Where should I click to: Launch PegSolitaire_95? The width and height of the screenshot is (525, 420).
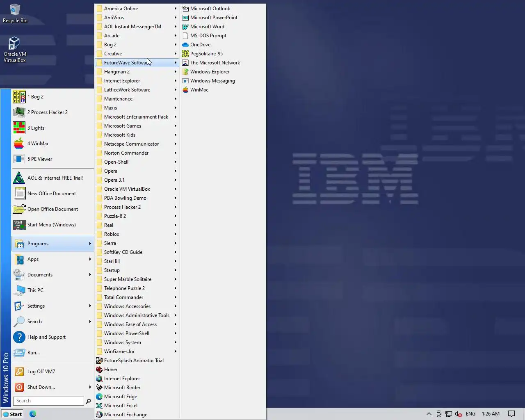[x=223, y=54]
